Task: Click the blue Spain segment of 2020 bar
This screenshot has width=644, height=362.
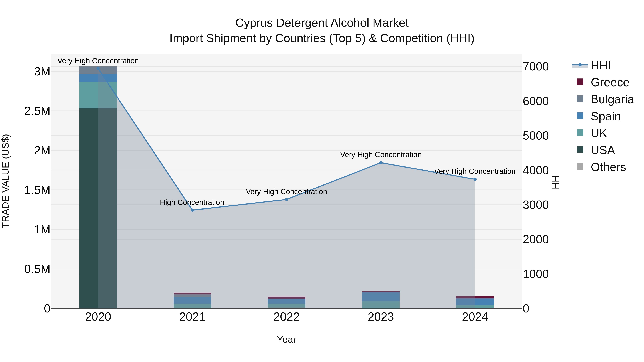Action: pyautogui.click(x=98, y=78)
